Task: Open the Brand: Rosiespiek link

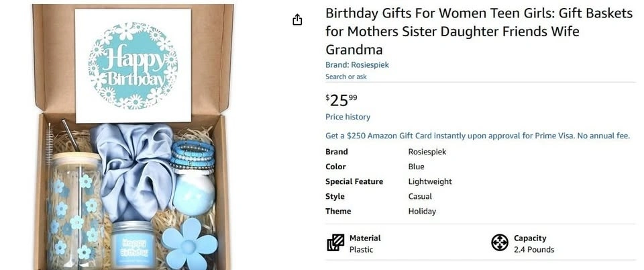Action: tap(357, 65)
